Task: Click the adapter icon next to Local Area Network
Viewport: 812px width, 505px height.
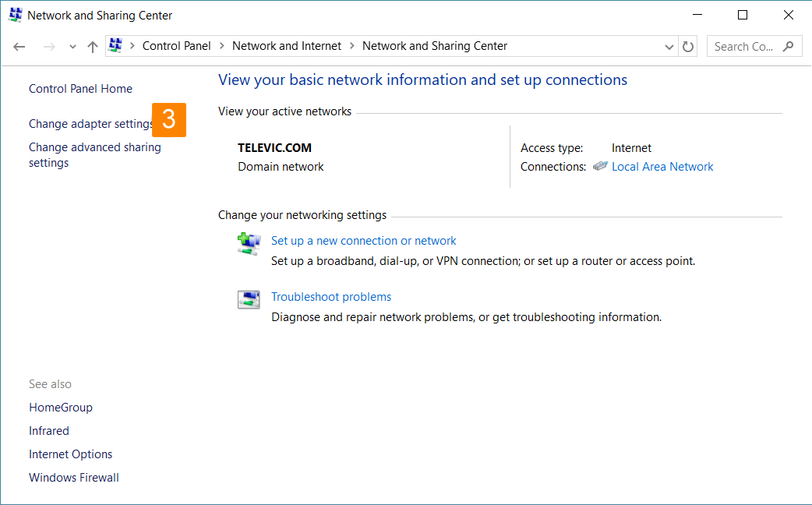Action: point(599,166)
